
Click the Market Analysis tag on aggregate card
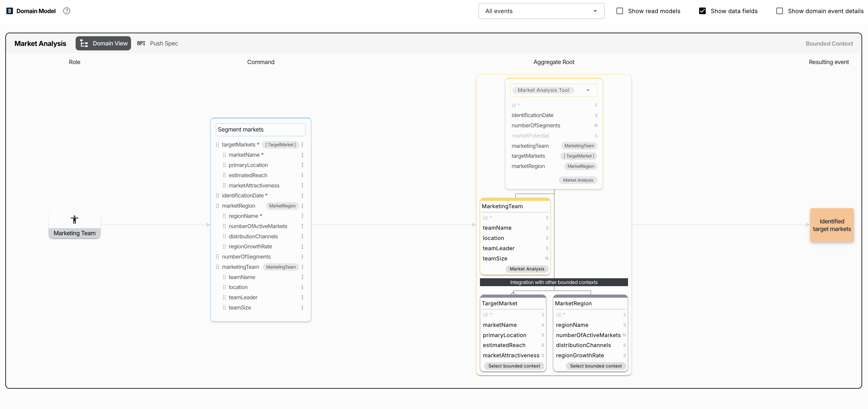click(x=578, y=180)
